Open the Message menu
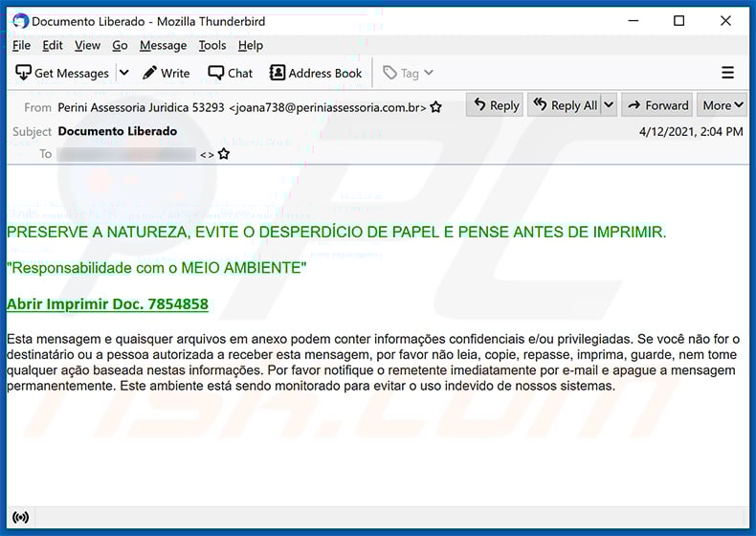Viewport: 756px width, 536px height. coord(163,45)
